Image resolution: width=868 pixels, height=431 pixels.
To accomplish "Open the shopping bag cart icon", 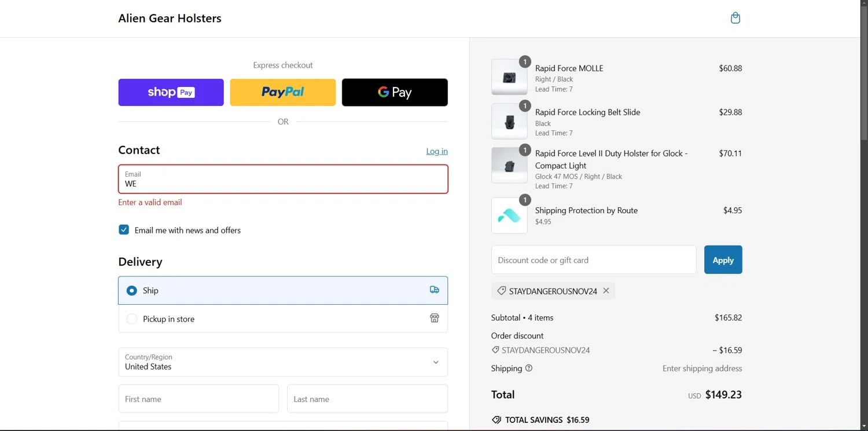I will pyautogui.click(x=735, y=18).
